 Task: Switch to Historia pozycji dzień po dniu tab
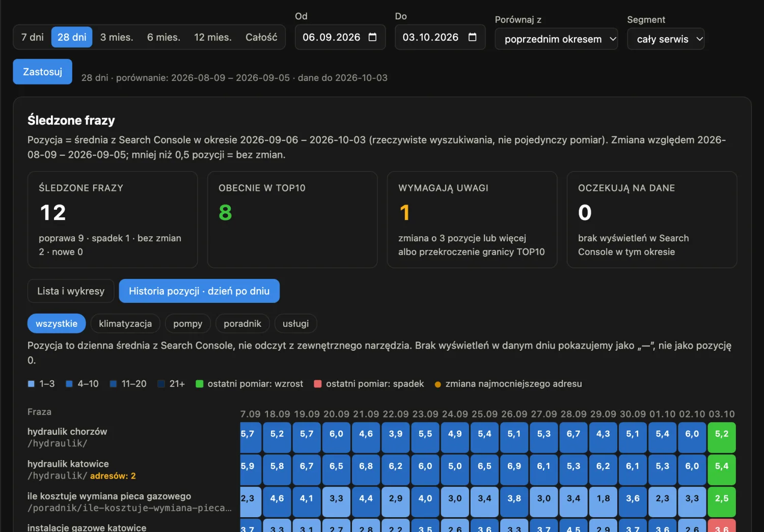[199, 291]
